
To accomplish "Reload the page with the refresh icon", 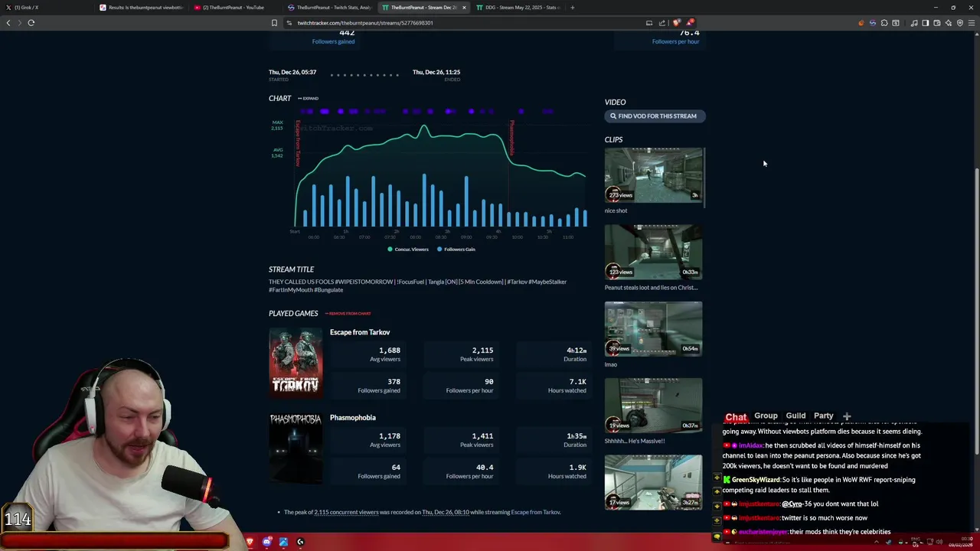I will 31,23.
